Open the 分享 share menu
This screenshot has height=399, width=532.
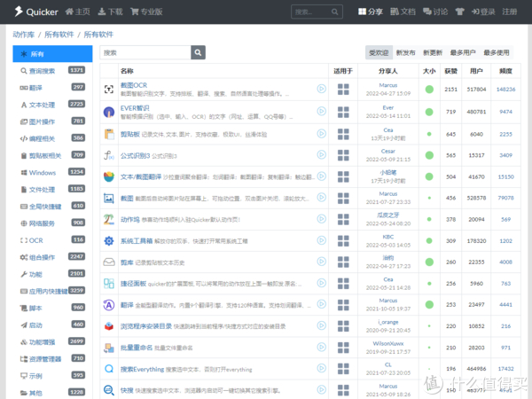click(x=371, y=12)
